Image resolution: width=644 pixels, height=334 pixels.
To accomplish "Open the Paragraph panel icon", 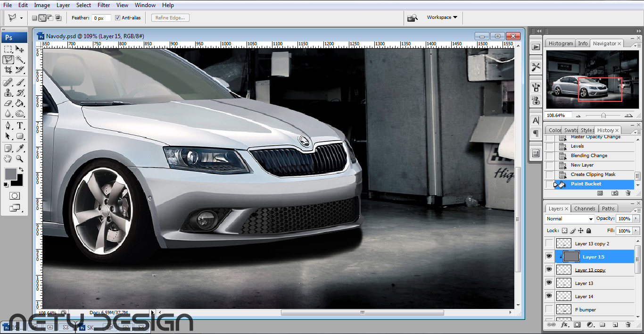I will coord(536,134).
